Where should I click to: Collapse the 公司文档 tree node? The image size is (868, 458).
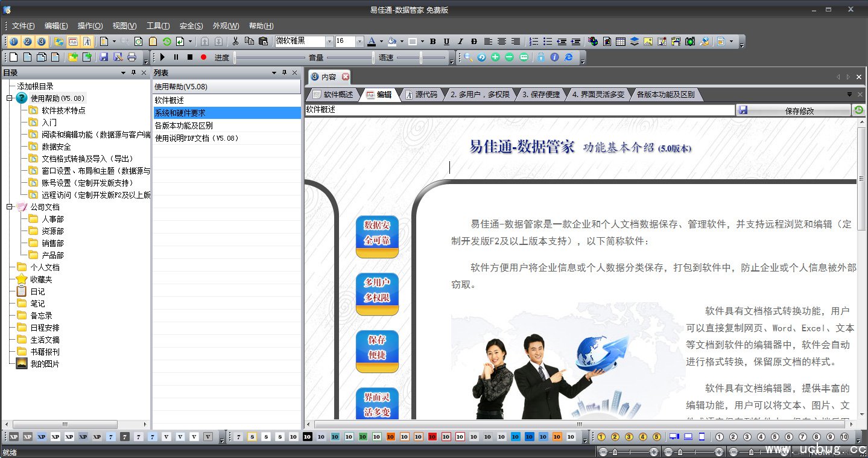click(x=10, y=206)
